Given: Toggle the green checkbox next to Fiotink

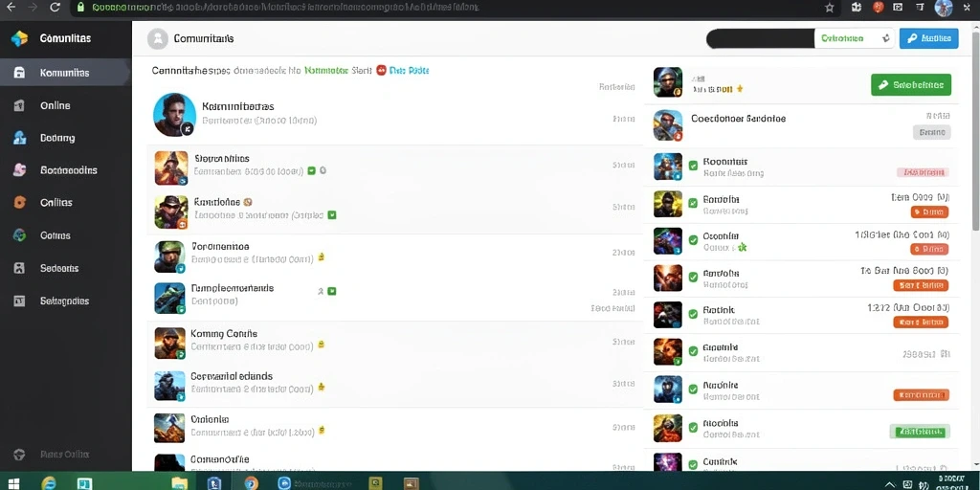Looking at the screenshot, I should (x=693, y=314).
